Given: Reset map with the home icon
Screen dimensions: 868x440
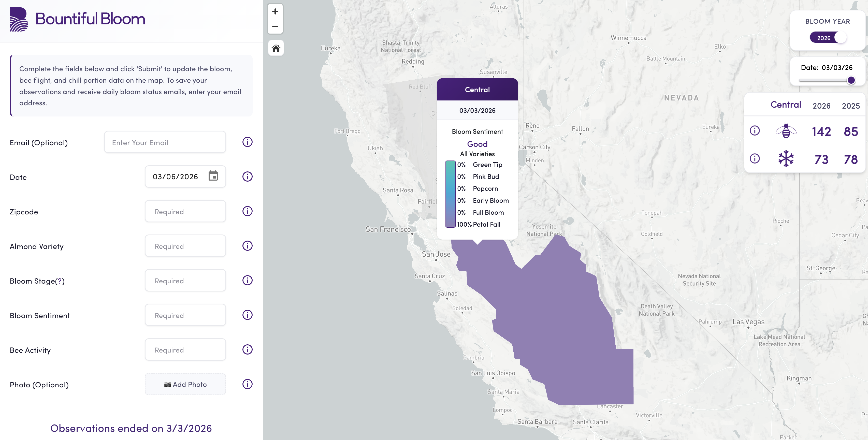Looking at the screenshot, I should coord(276,48).
